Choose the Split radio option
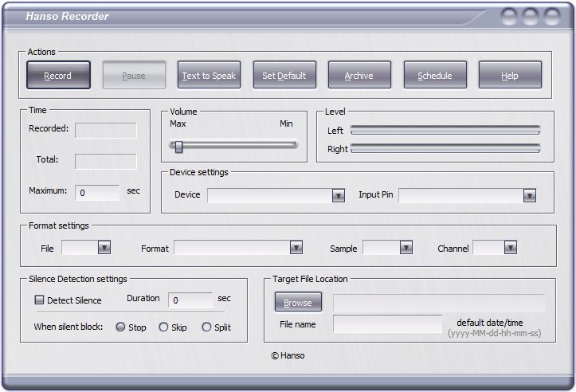This screenshot has height=392, width=576. 206,327
